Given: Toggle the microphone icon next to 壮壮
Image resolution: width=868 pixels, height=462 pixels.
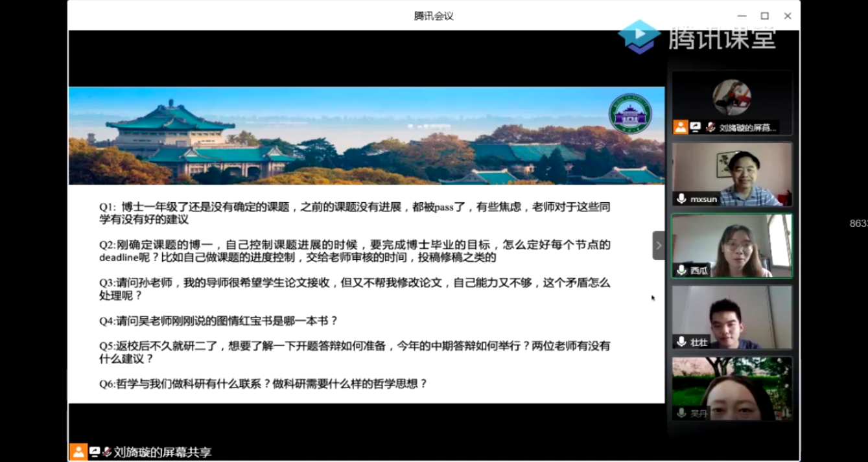Looking at the screenshot, I should (x=682, y=341).
